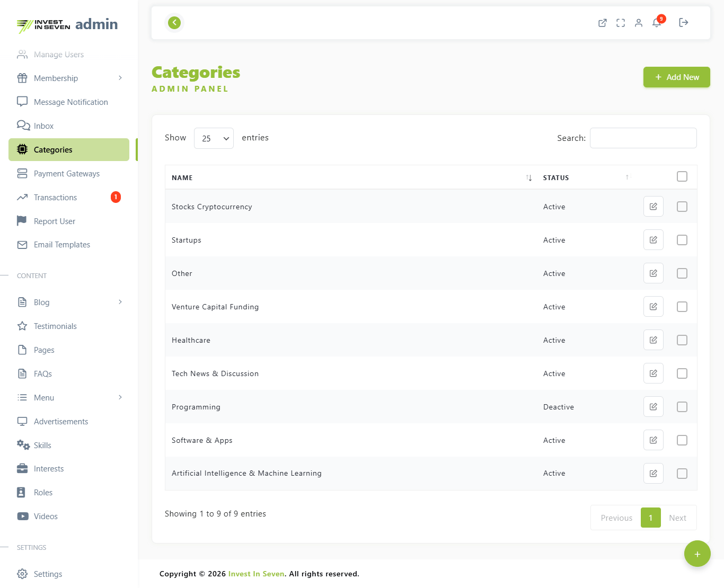Screen dimensions: 724x588
Task: Edit the Programming category
Action: [653, 407]
